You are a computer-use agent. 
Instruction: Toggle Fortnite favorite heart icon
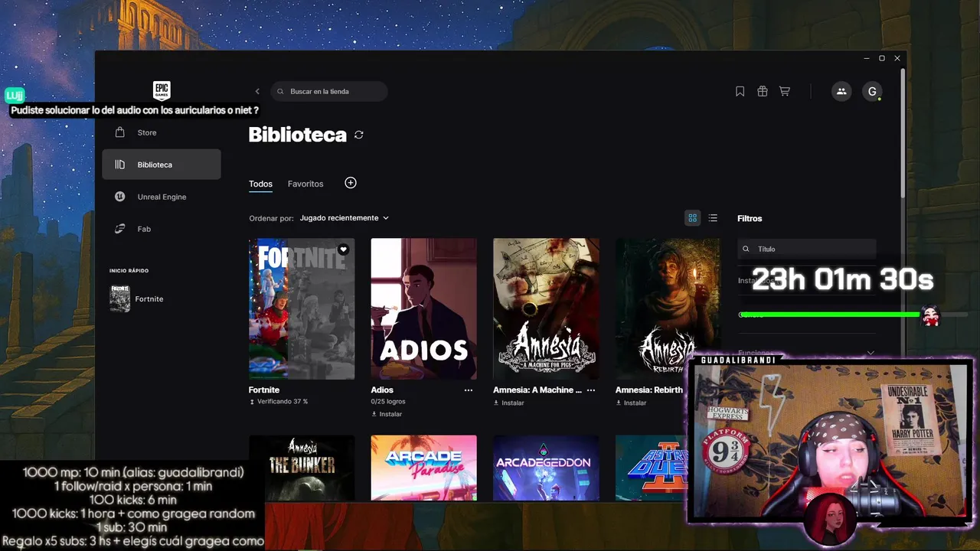tap(343, 249)
